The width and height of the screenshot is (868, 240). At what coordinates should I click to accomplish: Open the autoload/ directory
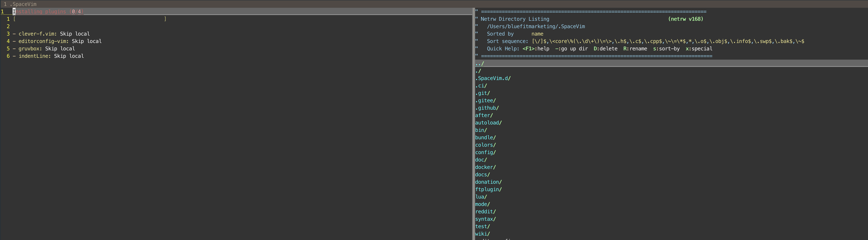coord(489,123)
